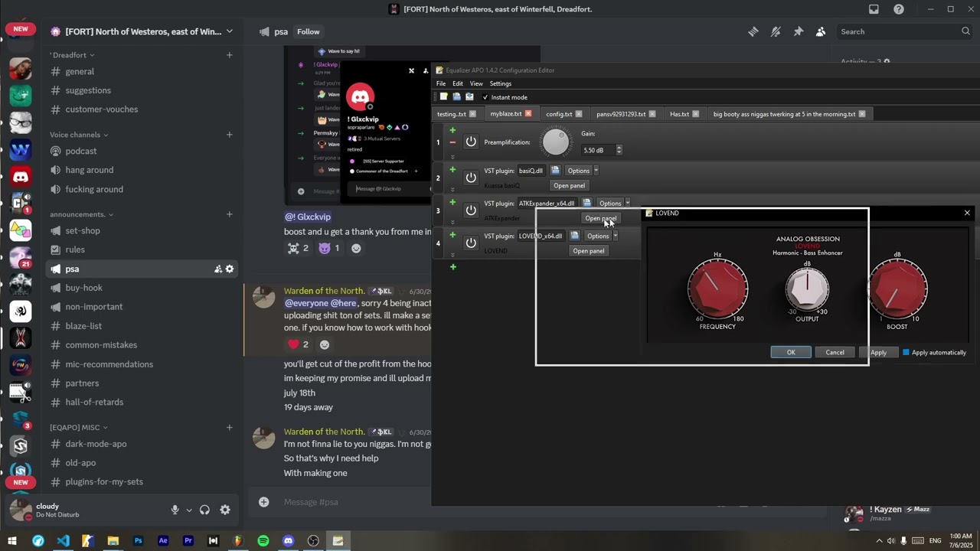Add a reaction beside the devil emoji
The image size is (980, 551).
pos(356,248)
